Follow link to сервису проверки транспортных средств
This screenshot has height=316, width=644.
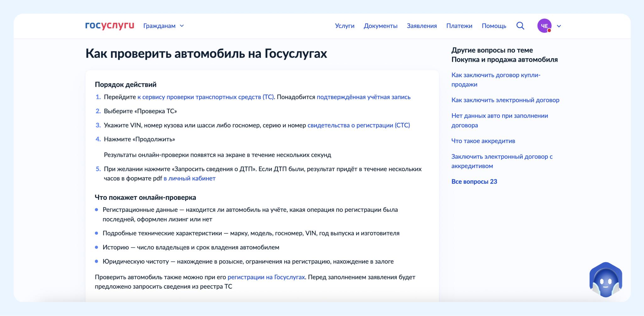click(205, 97)
